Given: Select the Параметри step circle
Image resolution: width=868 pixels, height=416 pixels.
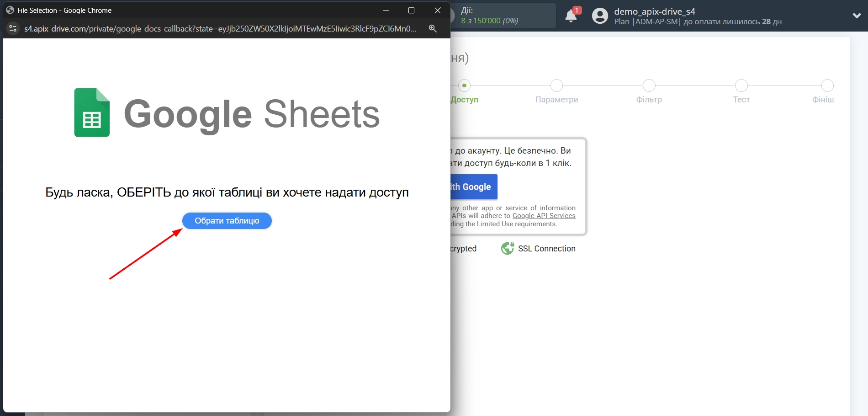Looking at the screenshot, I should tap(556, 85).
